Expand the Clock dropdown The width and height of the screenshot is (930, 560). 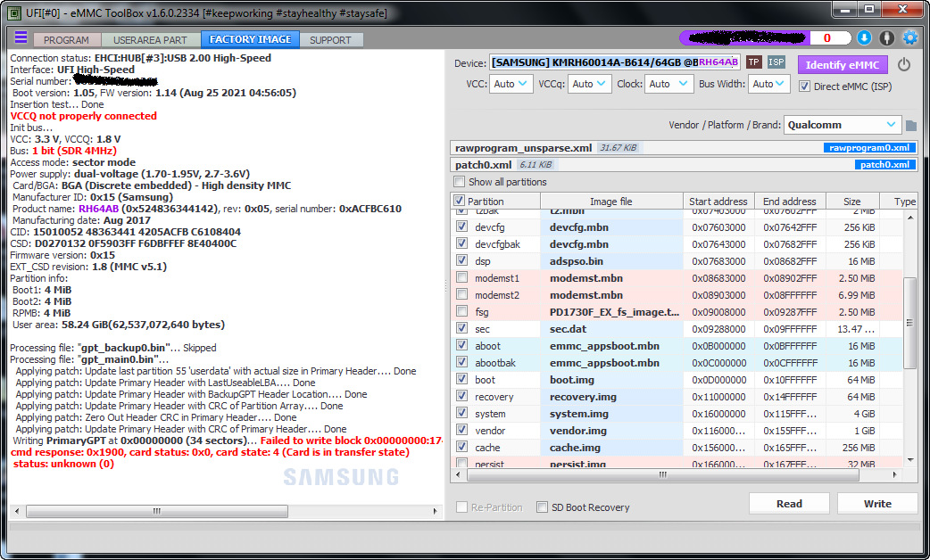(668, 84)
